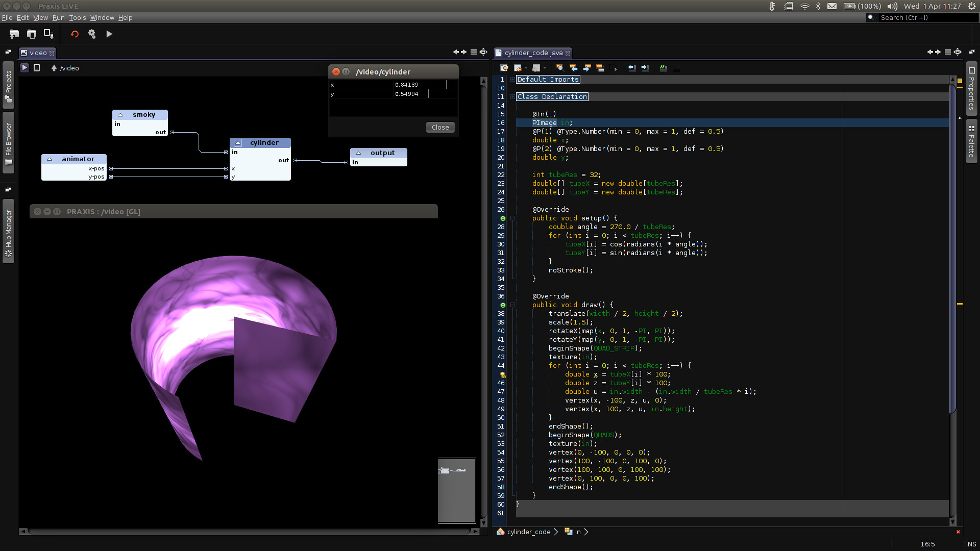Select the Comment lines icon in editor toolbar

click(x=664, y=68)
